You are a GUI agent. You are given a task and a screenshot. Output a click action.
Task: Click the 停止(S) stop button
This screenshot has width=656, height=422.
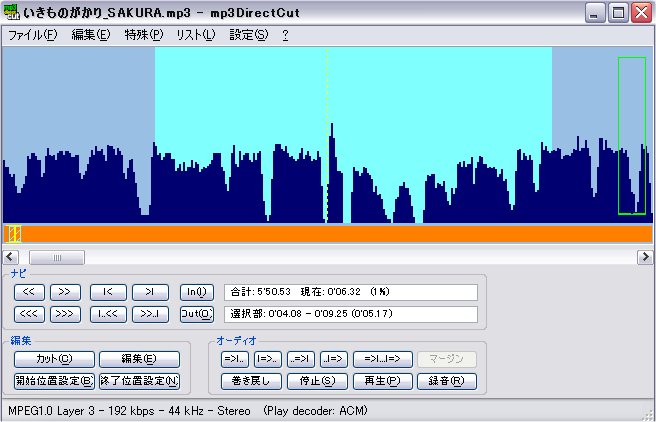point(317,381)
